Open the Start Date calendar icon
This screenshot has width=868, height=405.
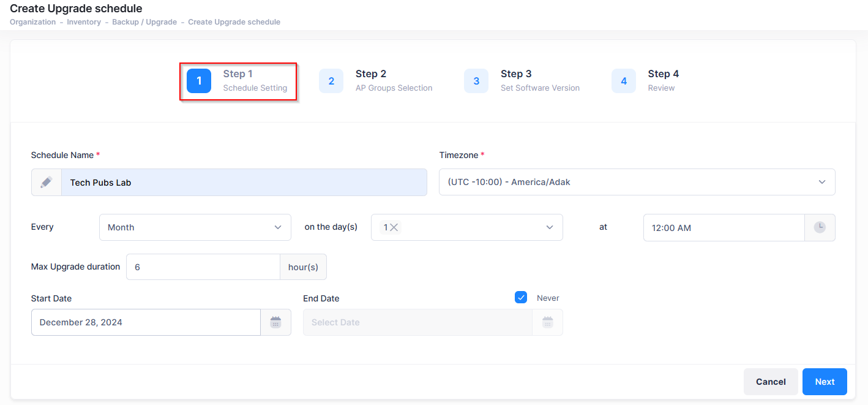(x=276, y=322)
